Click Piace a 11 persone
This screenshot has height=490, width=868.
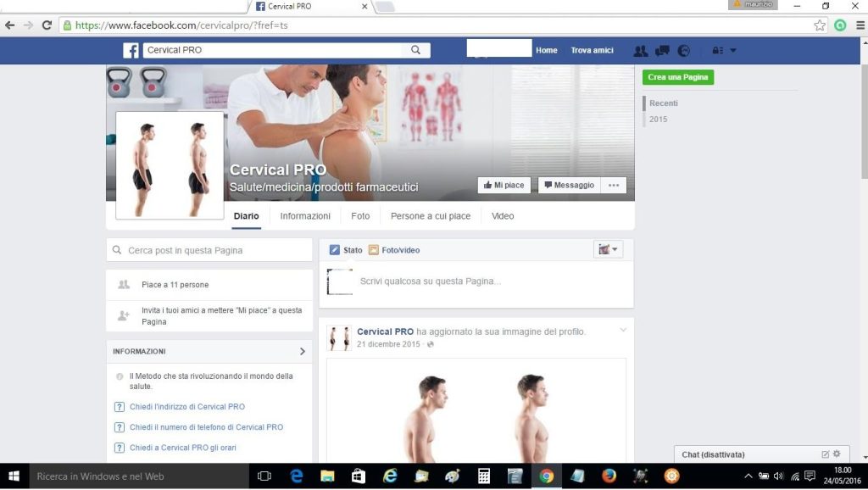pyautogui.click(x=175, y=285)
